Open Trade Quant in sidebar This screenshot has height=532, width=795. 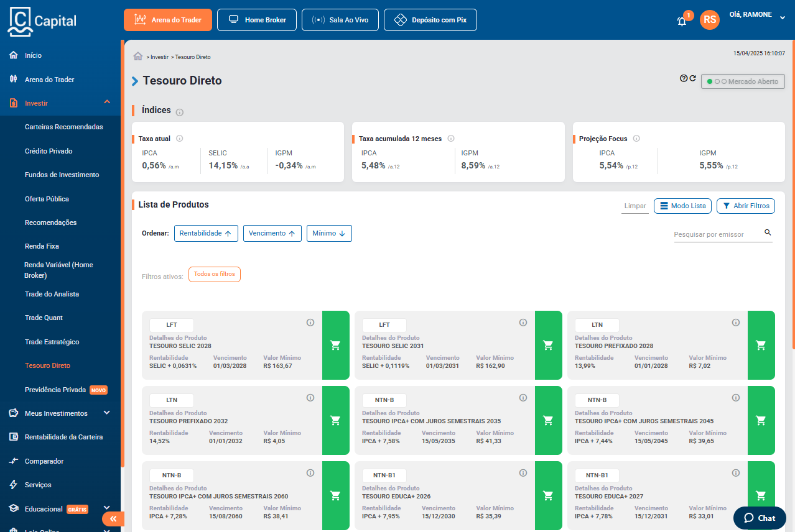click(44, 318)
